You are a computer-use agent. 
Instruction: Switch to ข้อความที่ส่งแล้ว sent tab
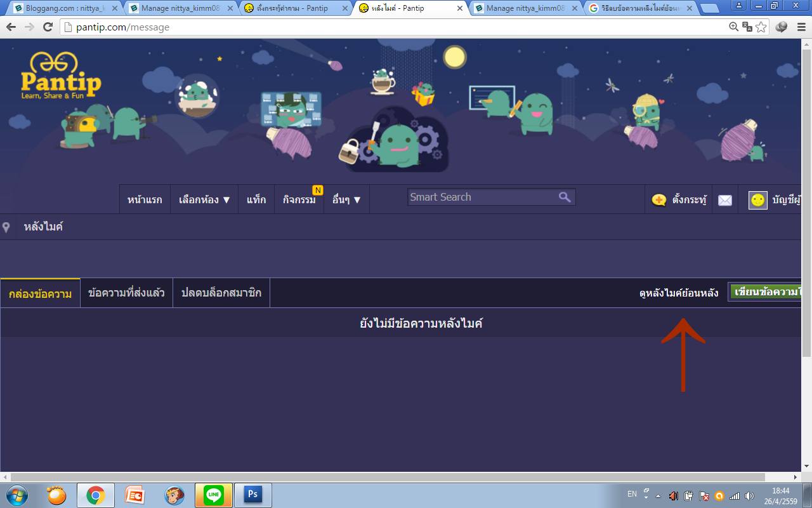(126, 293)
